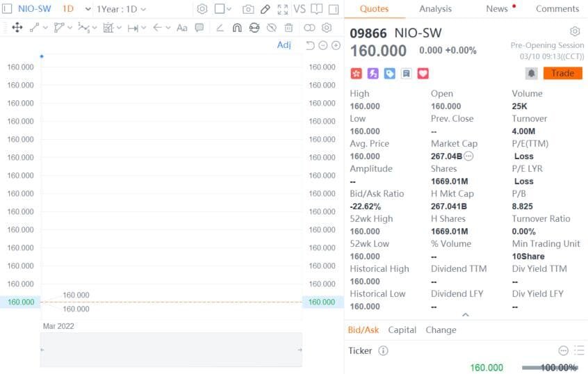
Task: Zoom in the chart with plus icon
Action: (336, 45)
